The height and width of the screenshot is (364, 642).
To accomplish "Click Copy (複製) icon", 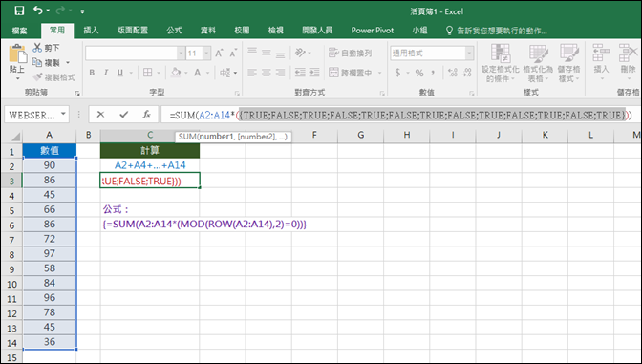I will pos(37,63).
